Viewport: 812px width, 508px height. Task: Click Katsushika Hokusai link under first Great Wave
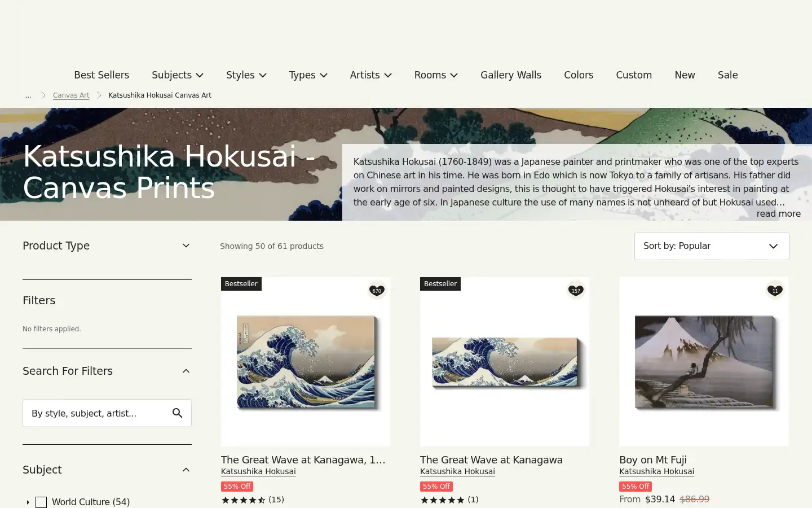pyautogui.click(x=258, y=471)
